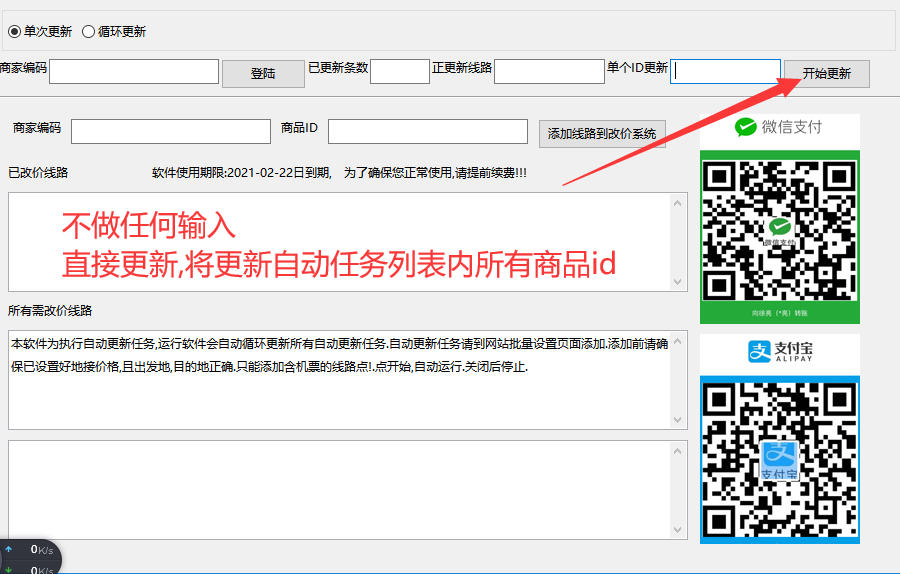This screenshot has height=574, width=900.
Task: Click 添加线路到改价系统 button
Action: 602,134
